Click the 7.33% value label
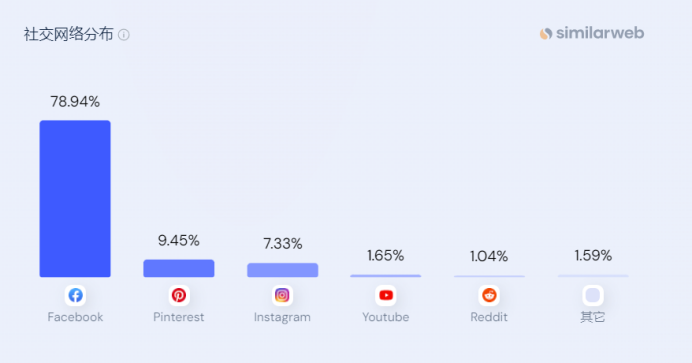Image resolution: width=692 pixels, height=363 pixels. click(282, 243)
